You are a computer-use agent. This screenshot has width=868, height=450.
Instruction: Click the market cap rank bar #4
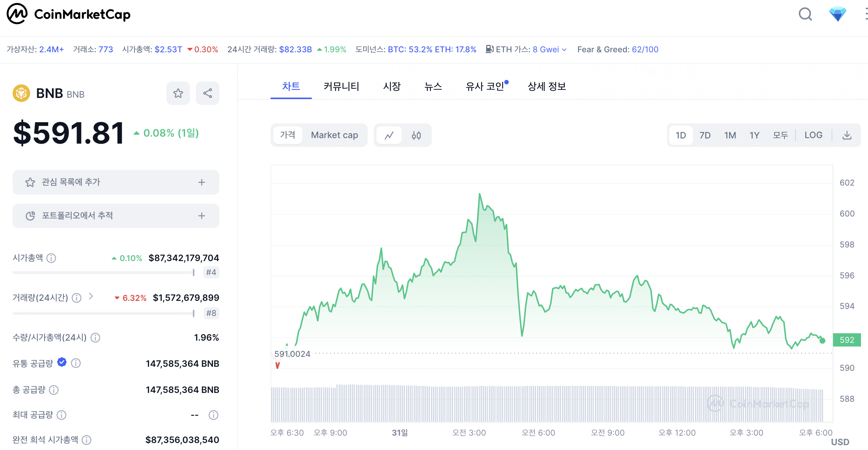tap(103, 273)
